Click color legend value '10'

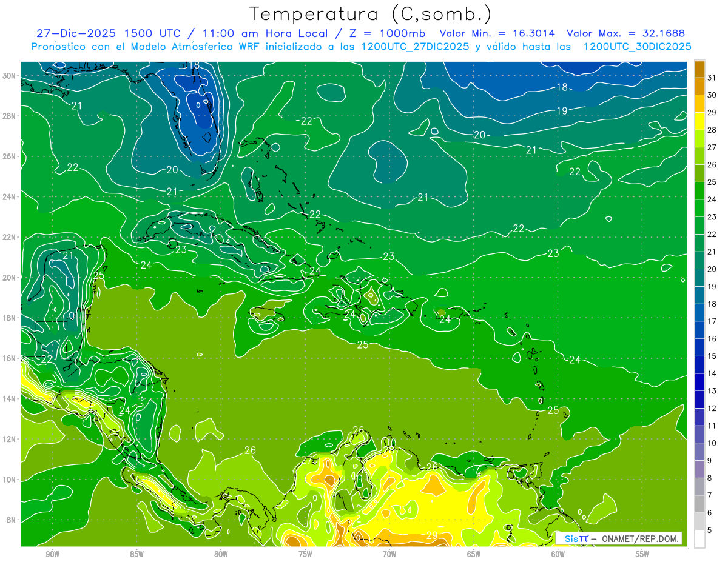pos(712,443)
